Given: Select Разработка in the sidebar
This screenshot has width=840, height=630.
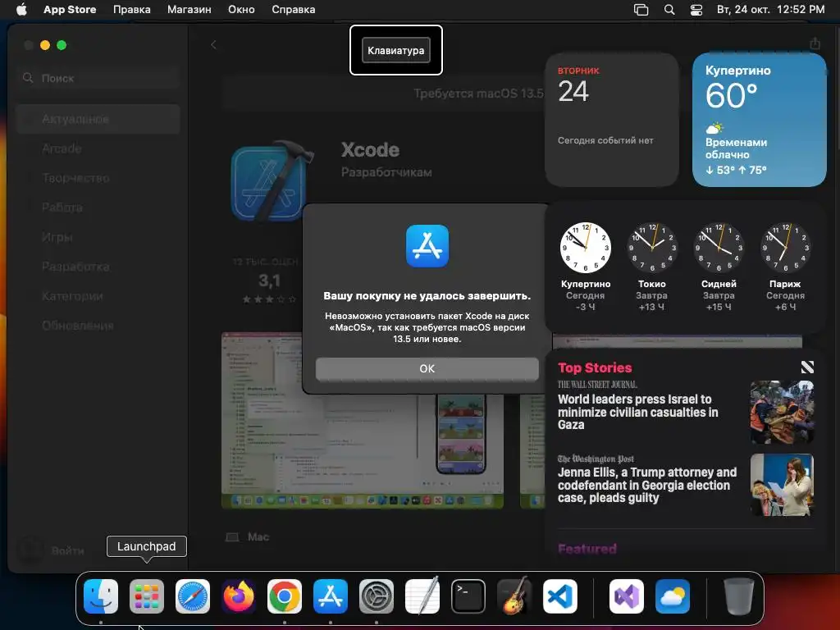Looking at the screenshot, I should pos(98,267).
